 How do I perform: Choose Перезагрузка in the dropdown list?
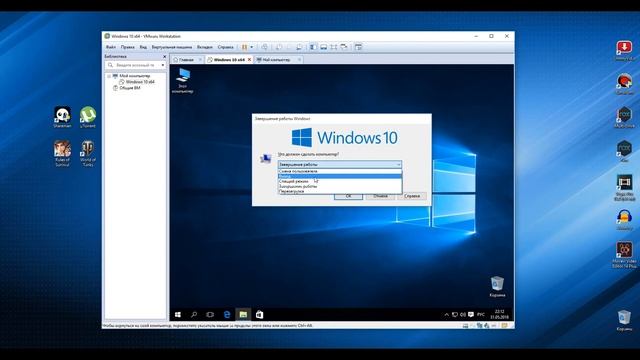(340, 191)
